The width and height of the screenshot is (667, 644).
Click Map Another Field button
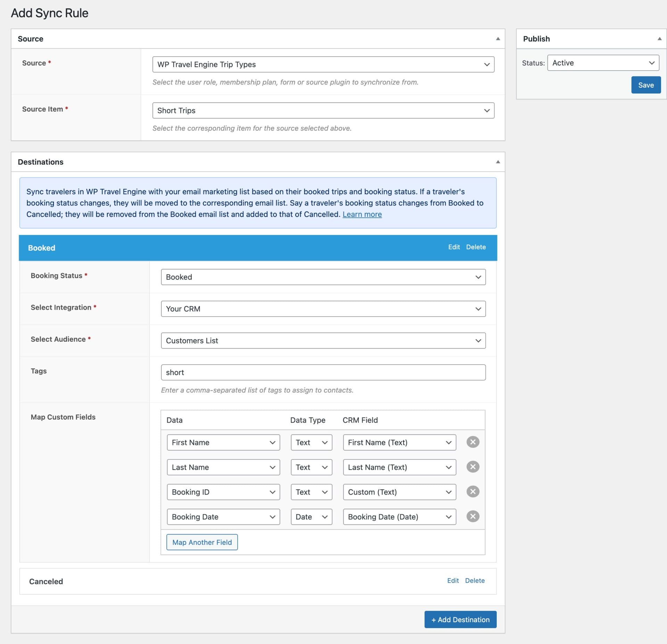click(x=202, y=542)
